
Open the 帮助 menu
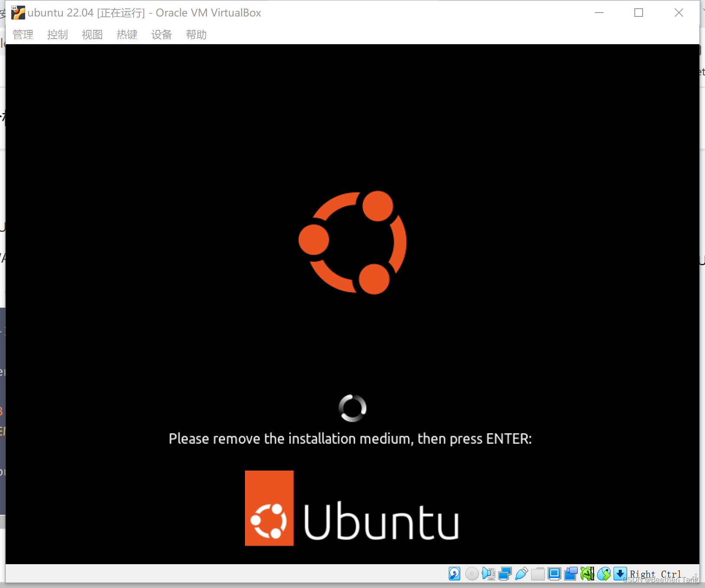point(196,34)
